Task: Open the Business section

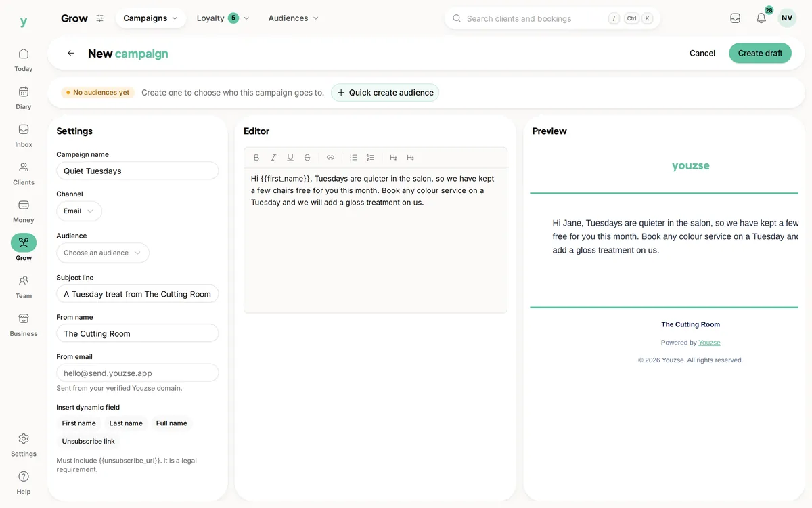Action: pos(24,324)
